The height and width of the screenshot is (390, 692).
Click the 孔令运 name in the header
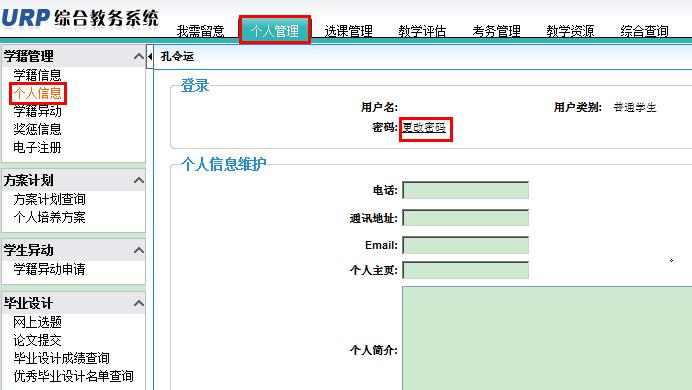click(177, 56)
